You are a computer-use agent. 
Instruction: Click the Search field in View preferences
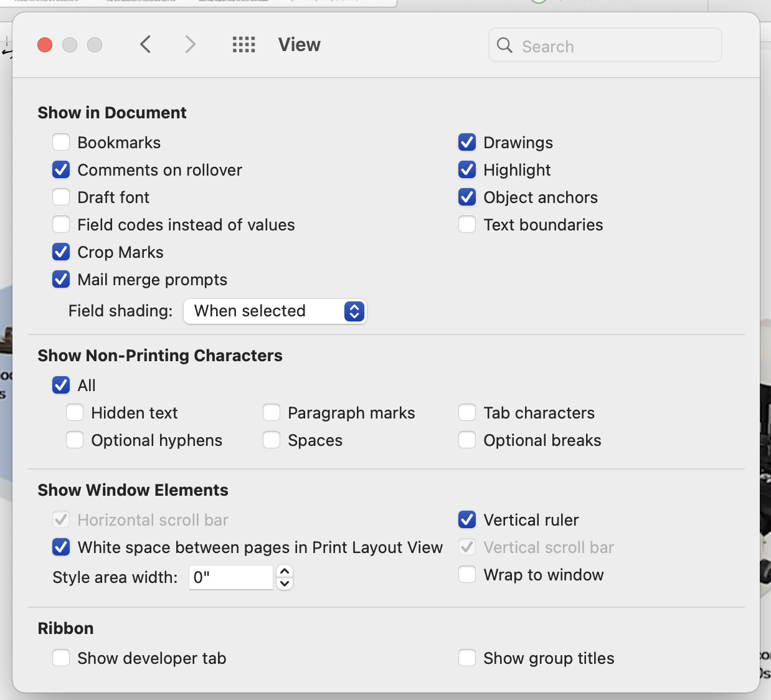(605, 45)
